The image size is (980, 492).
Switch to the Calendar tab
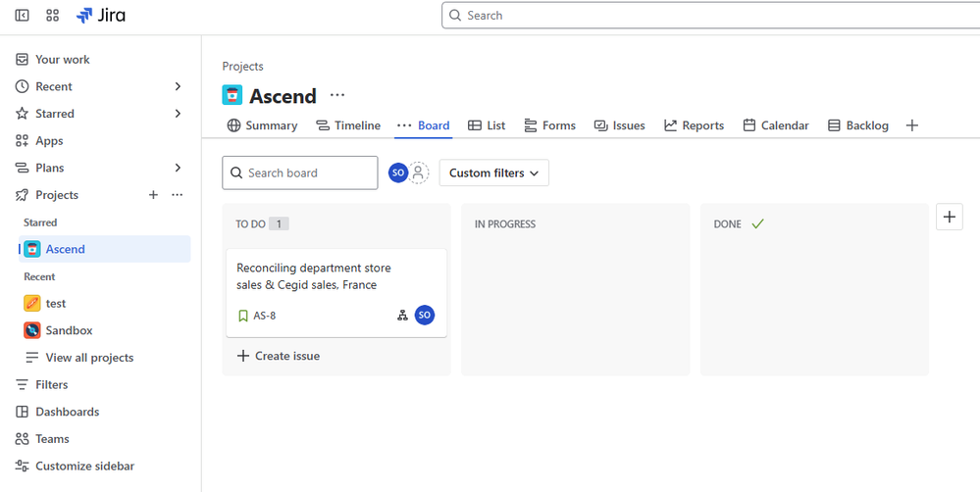(x=776, y=125)
